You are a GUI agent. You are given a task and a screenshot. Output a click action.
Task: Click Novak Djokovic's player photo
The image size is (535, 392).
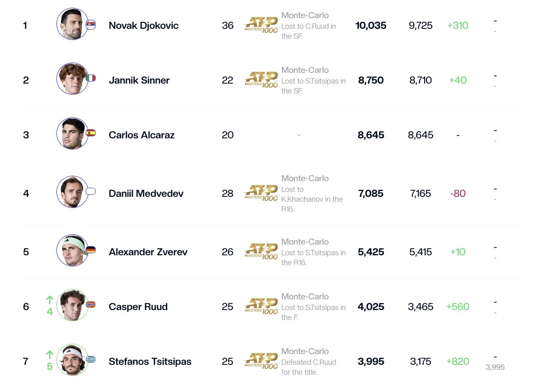pos(72,24)
